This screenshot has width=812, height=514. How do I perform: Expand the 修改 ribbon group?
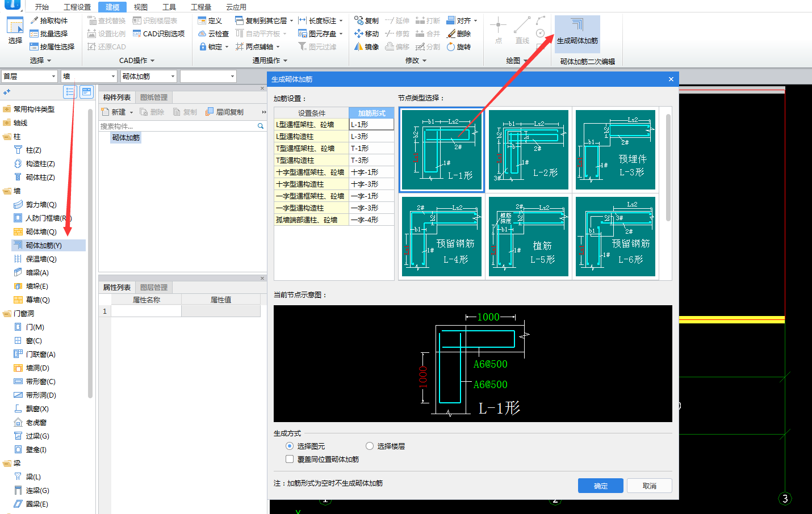point(424,61)
